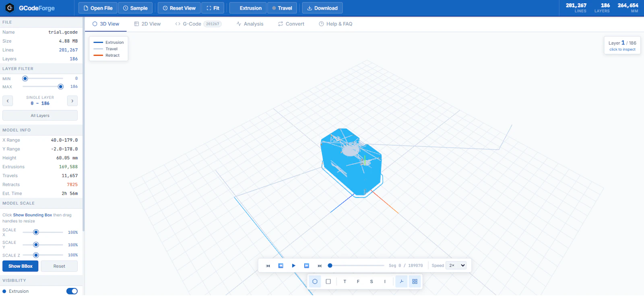Switch to the 2D View tab
The image size is (644, 296).
pos(147,24)
